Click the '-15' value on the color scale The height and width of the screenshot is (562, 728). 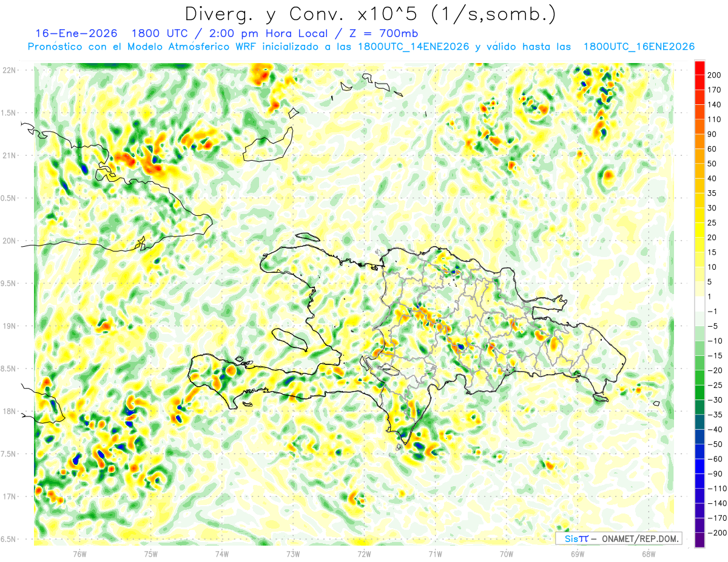[714, 356]
